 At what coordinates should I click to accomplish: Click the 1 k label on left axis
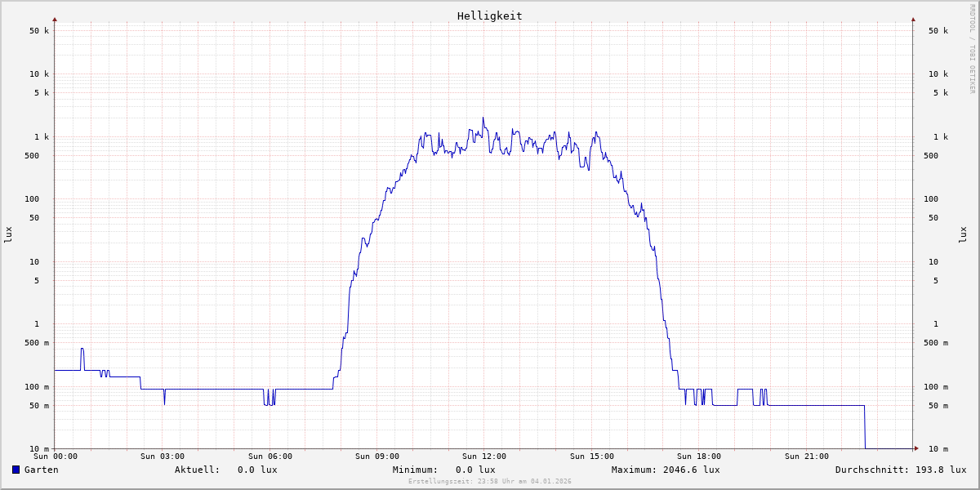pos(41,136)
